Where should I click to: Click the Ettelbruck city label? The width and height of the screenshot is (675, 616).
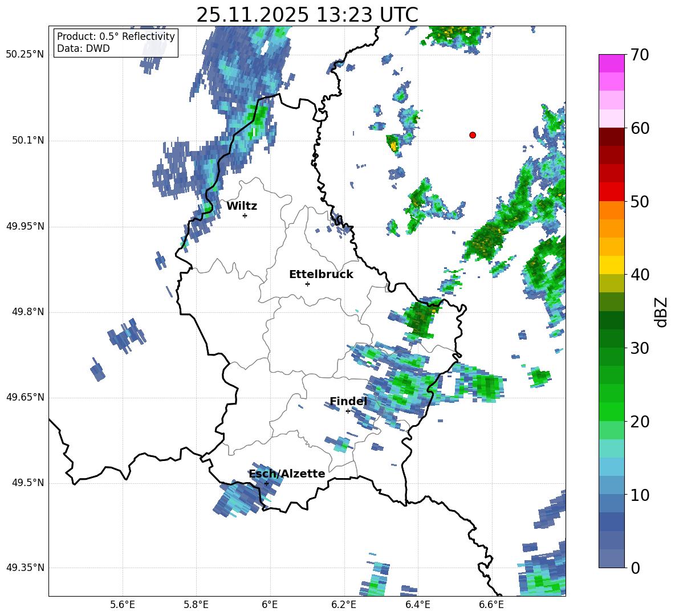(x=321, y=275)
